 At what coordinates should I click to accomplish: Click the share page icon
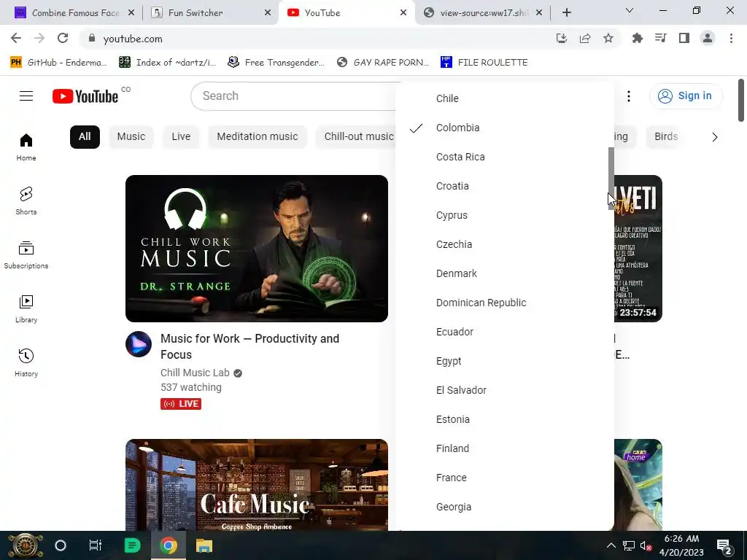pos(585,39)
